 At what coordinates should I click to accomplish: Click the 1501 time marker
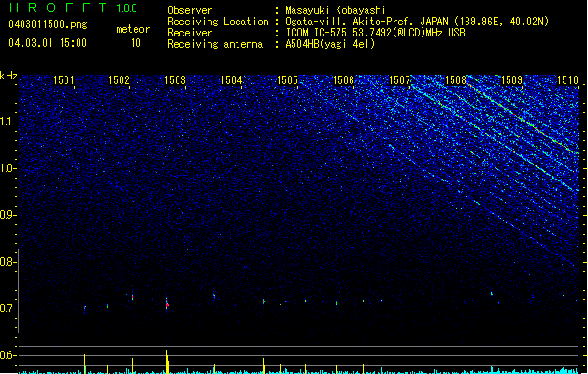(x=64, y=80)
